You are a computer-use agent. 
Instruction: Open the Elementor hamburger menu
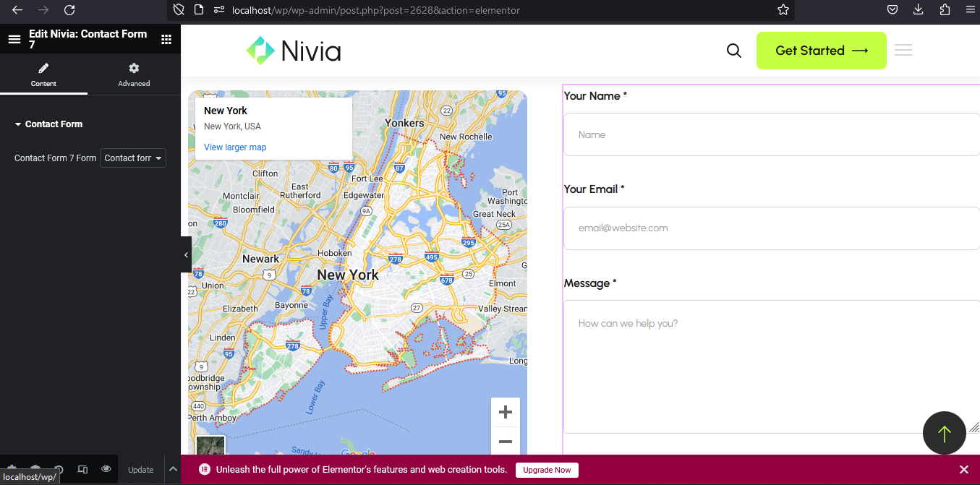(14, 39)
